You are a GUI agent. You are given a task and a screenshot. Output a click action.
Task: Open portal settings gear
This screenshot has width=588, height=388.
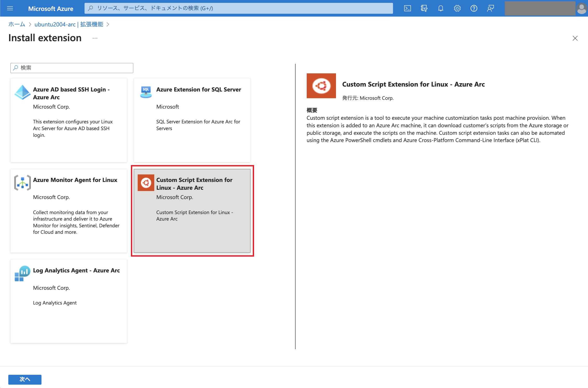[457, 8]
